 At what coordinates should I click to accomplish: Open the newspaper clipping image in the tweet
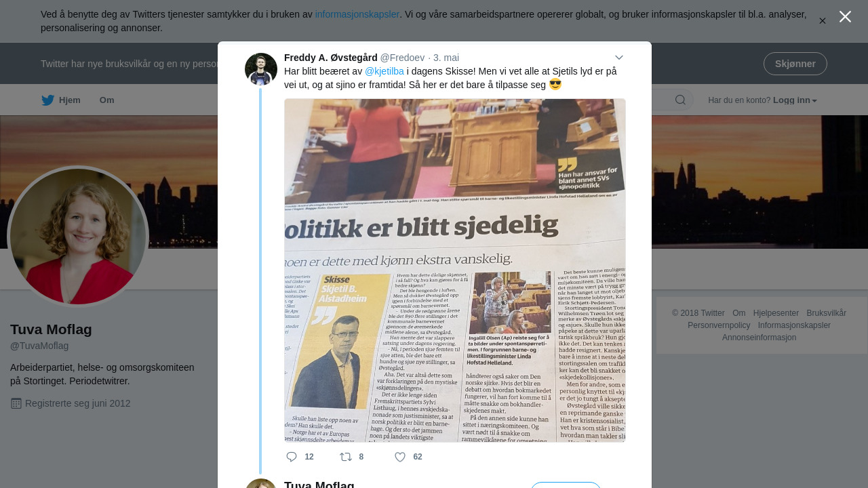pyautogui.click(x=455, y=270)
